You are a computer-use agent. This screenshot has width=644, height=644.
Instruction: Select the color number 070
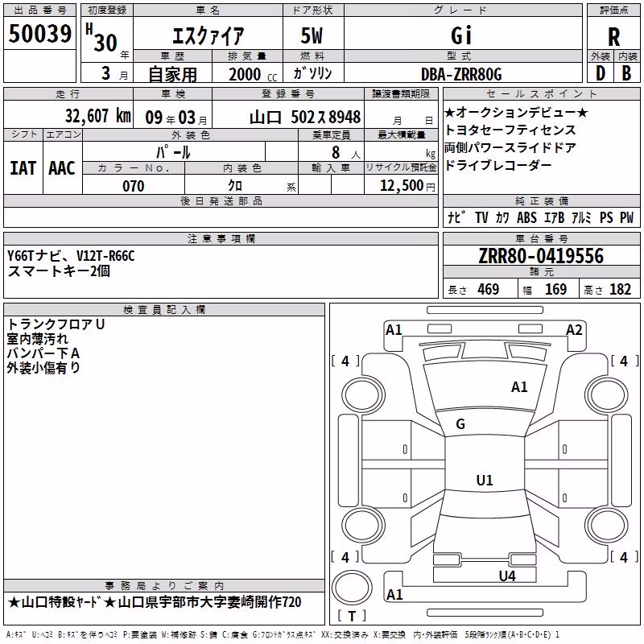click(x=134, y=186)
